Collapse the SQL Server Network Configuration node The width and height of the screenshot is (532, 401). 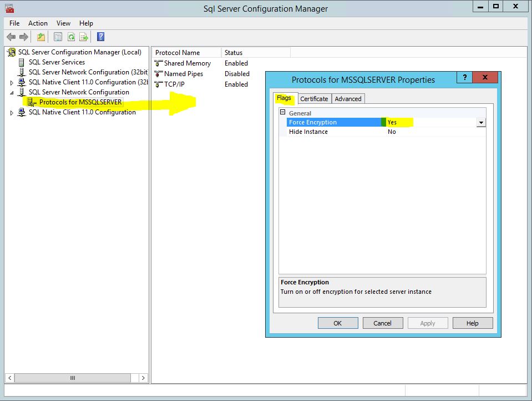coord(12,92)
